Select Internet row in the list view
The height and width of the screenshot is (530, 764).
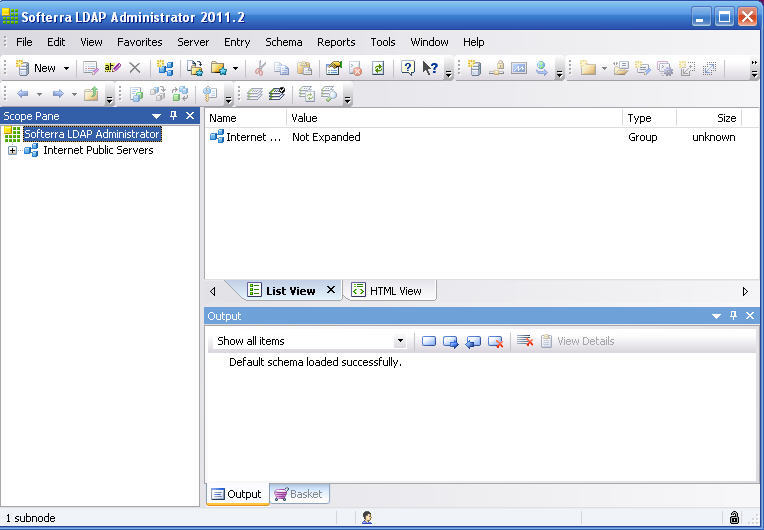point(245,137)
